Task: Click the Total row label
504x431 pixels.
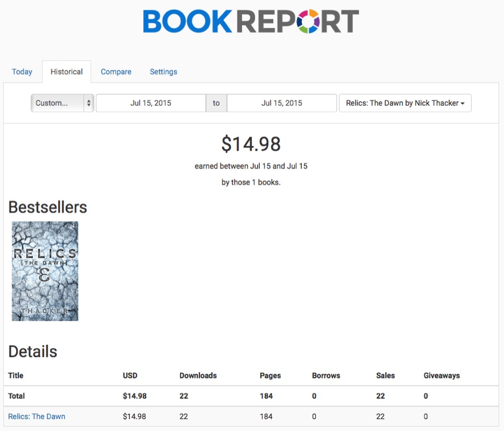Action: click(x=16, y=396)
